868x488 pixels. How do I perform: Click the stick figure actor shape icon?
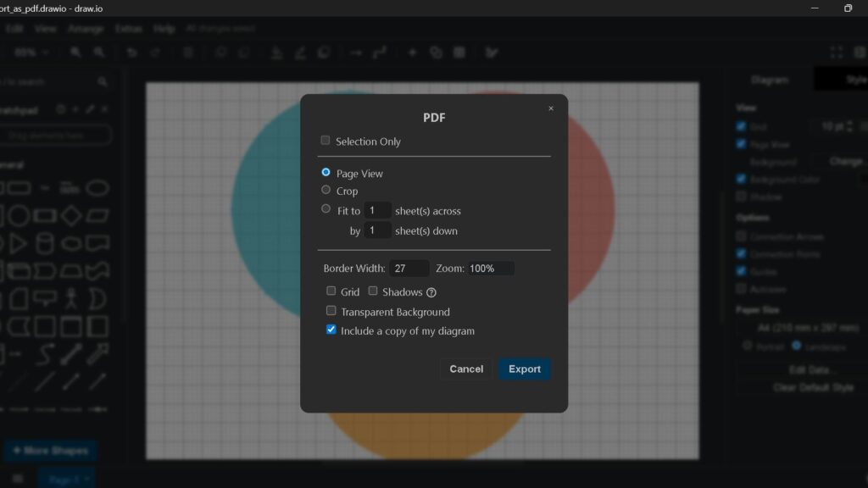(x=71, y=298)
